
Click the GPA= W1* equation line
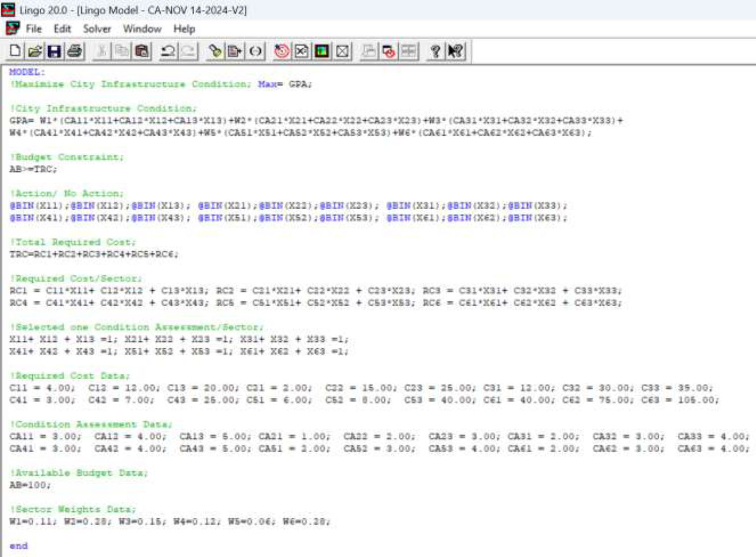316,121
